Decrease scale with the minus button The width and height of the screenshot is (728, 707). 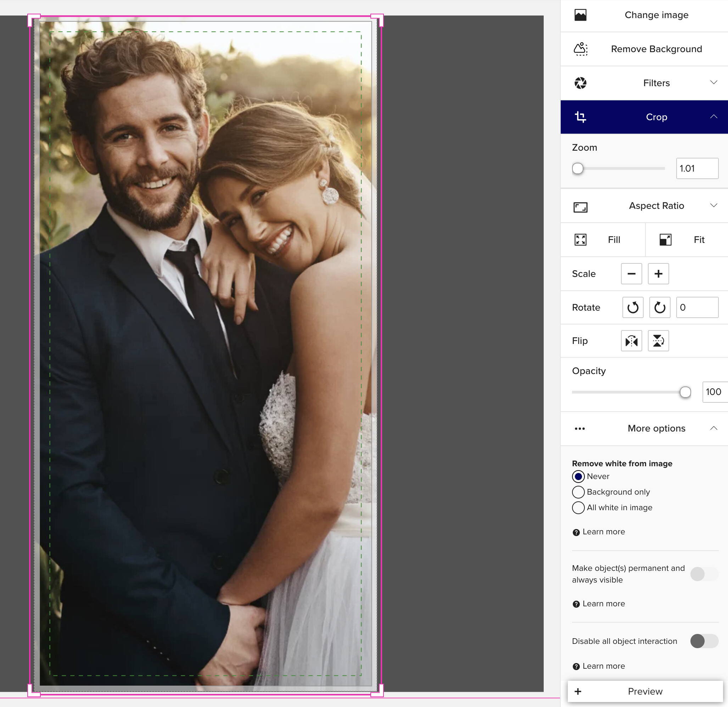click(631, 274)
